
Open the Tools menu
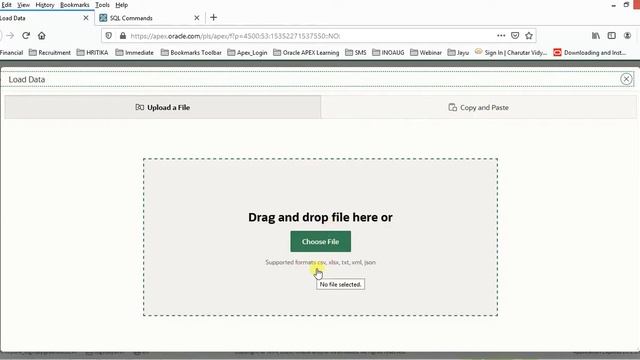click(x=102, y=5)
